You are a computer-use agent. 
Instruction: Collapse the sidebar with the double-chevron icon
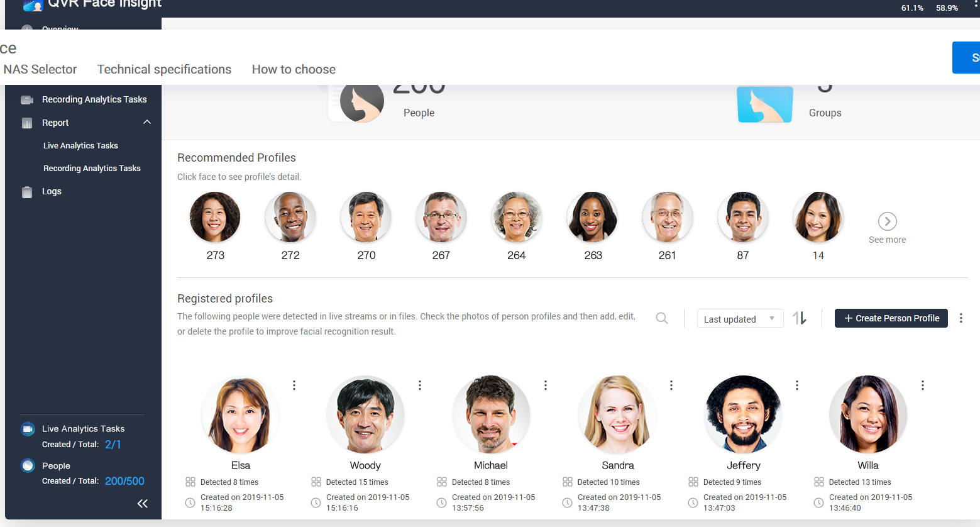tap(143, 503)
